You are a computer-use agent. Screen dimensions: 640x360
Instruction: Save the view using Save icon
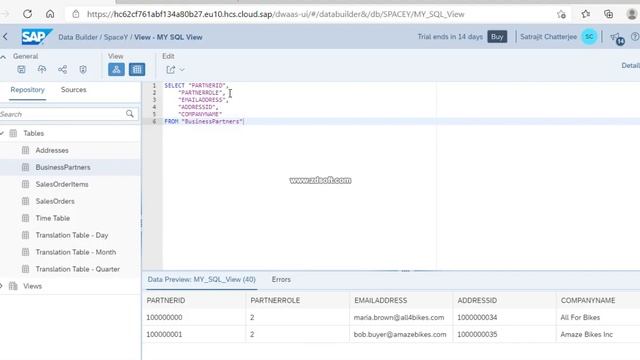[21, 69]
